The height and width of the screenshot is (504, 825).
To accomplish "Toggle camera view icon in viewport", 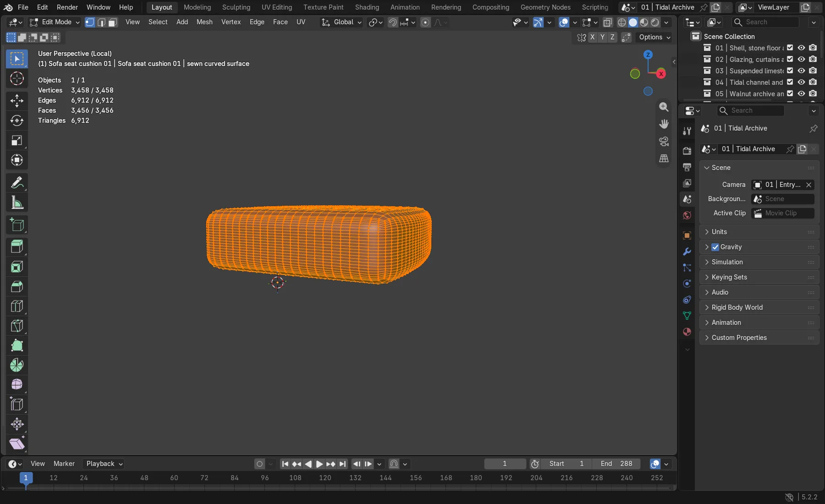I will [664, 141].
